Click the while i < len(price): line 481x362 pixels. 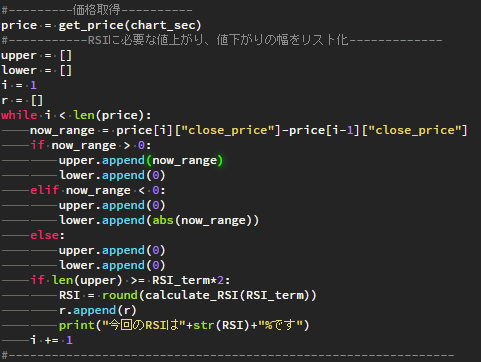point(76,115)
